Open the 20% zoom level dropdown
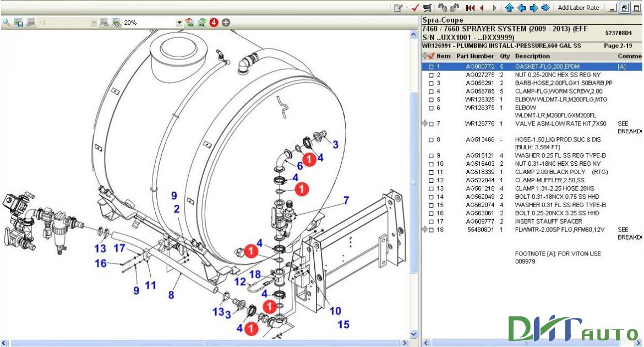Screen dimensions: 644x347 [179, 23]
